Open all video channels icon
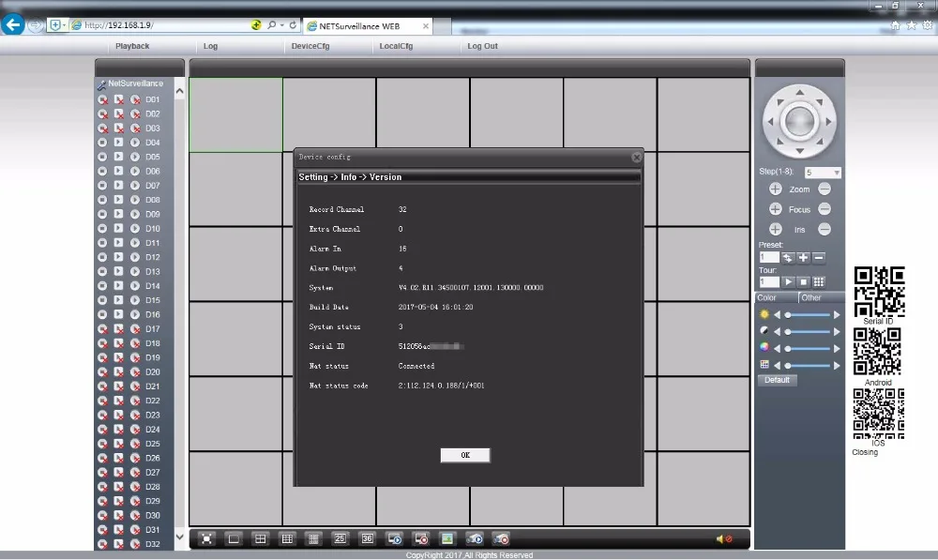This screenshot has width=938, height=560. point(394,539)
